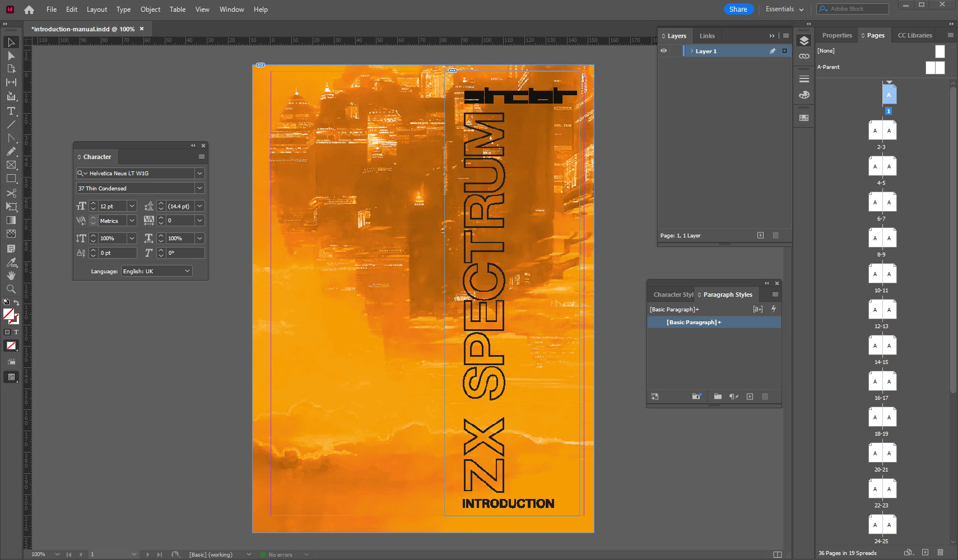Select the Rectangle Frame tool
This screenshot has height=560, width=958.
[11, 165]
